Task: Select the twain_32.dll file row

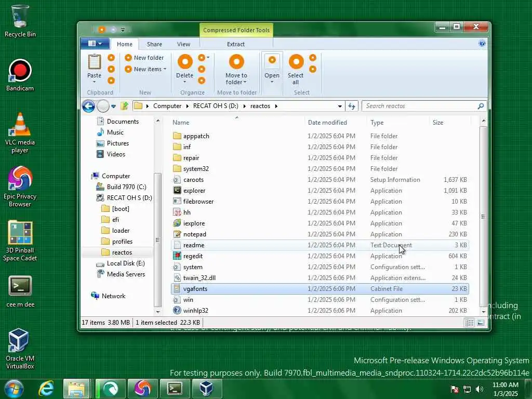Action: 320,278
